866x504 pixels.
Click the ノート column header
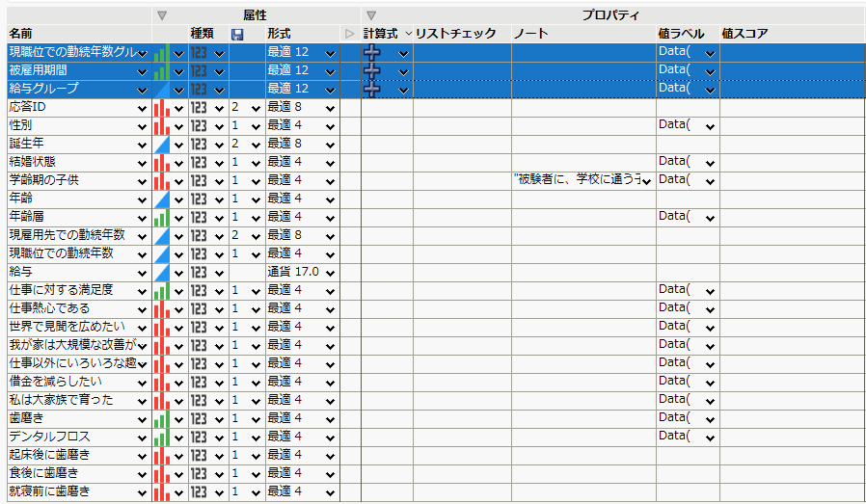click(530, 34)
